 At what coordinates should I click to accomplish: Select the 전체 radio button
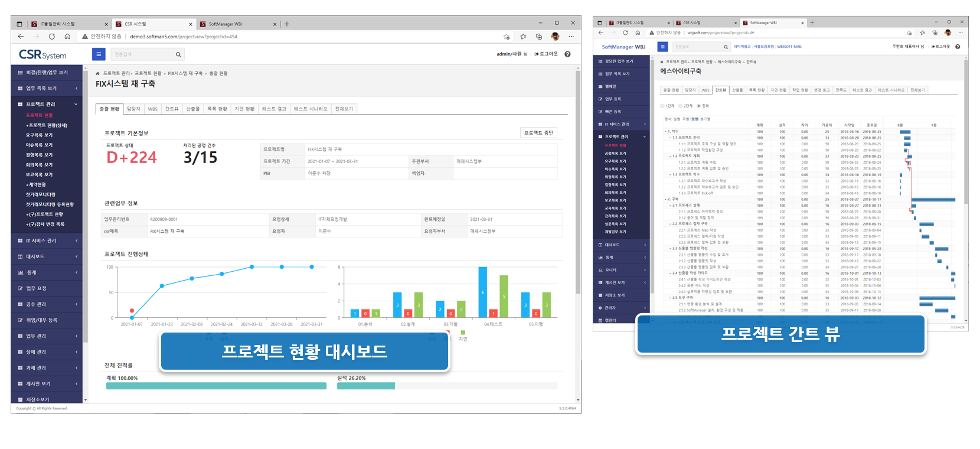click(699, 106)
